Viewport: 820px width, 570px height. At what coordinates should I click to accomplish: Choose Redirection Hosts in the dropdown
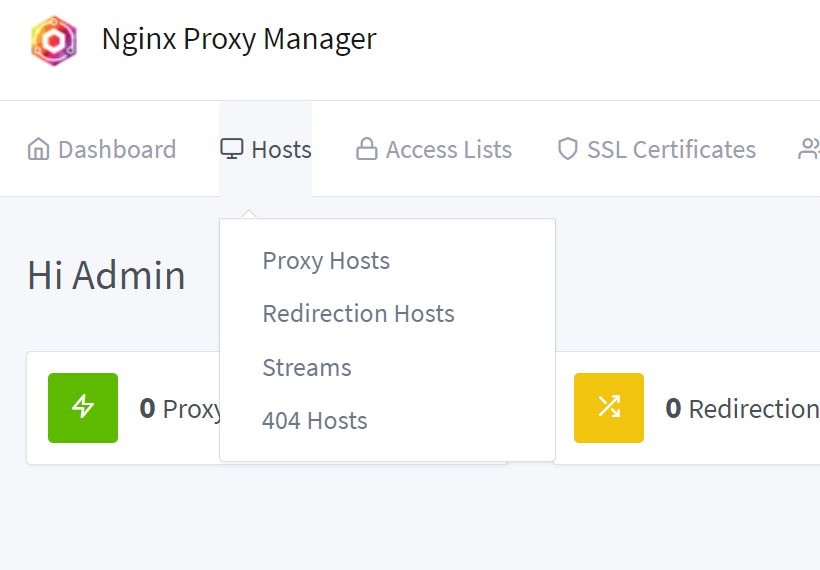358,314
